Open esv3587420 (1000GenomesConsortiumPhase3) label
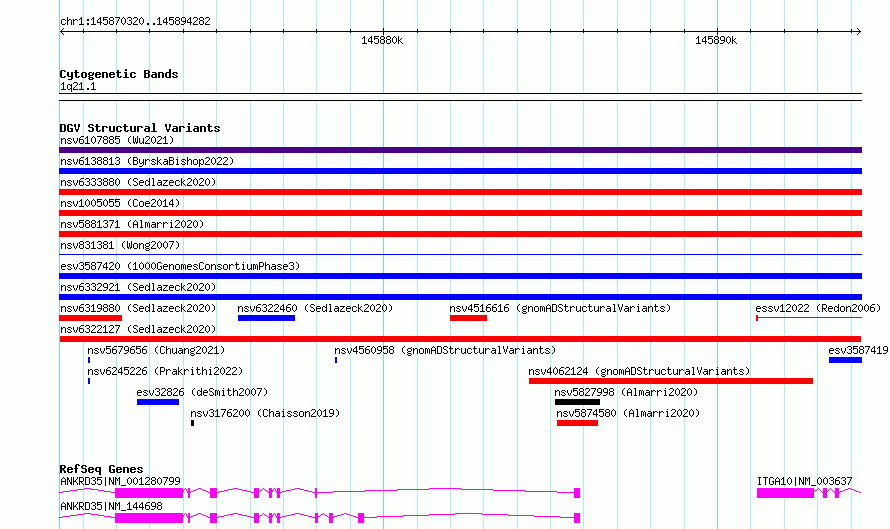 click(180, 266)
